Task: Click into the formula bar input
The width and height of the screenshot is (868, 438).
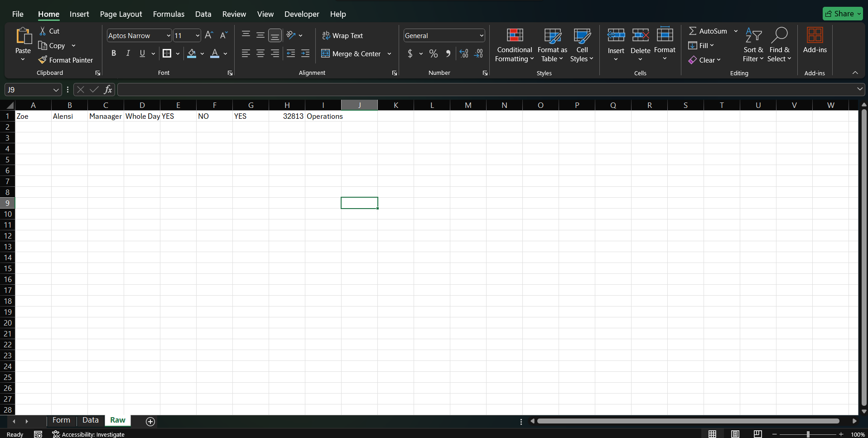Action: click(x=487, y=90)
